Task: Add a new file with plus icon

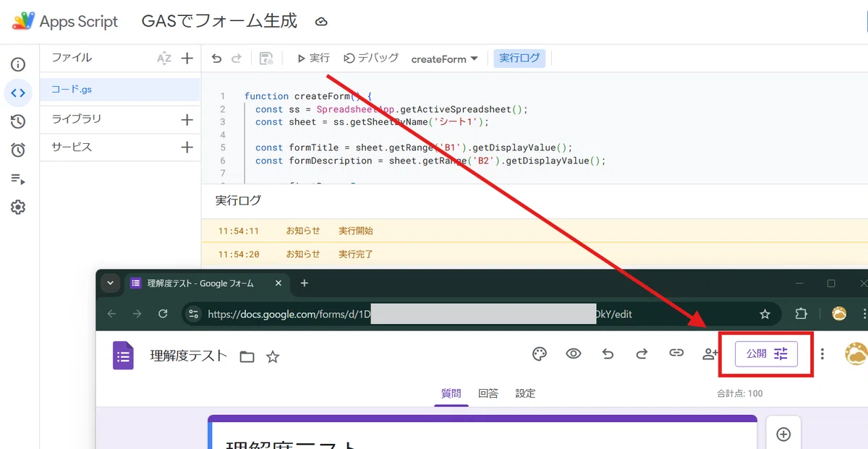Action: 187,59
